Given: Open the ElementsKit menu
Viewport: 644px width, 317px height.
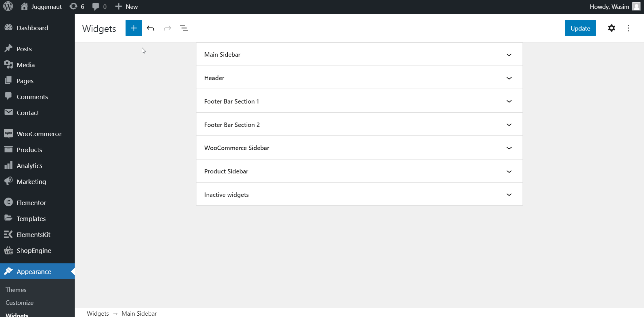Looking at the screenshot, I should click(37, 235).
